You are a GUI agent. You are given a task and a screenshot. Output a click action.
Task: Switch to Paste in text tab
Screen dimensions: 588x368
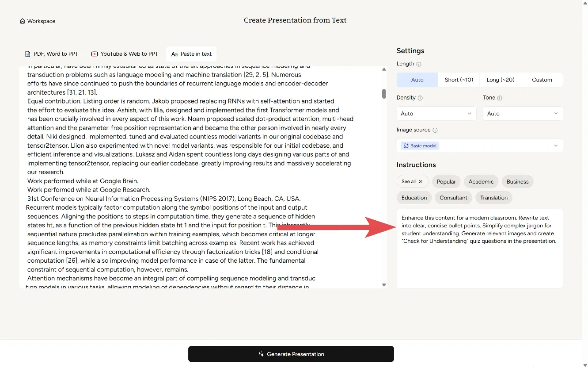(x=191, y=54)
